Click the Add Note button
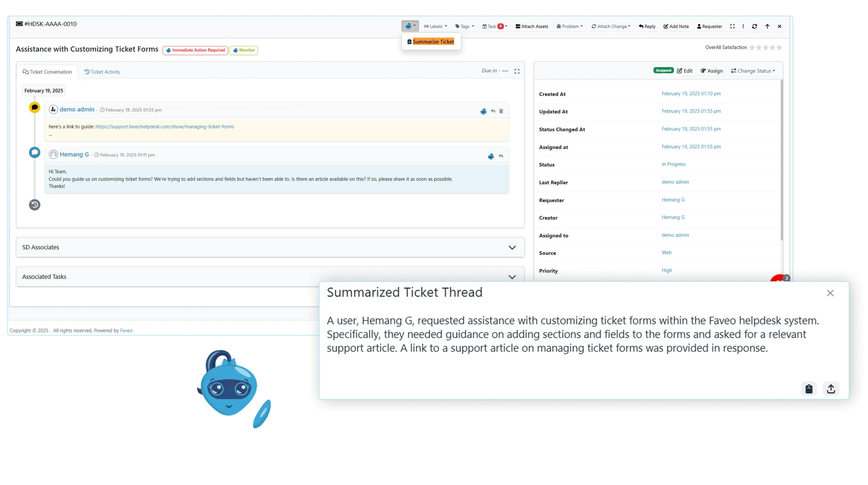 [676, 26]
